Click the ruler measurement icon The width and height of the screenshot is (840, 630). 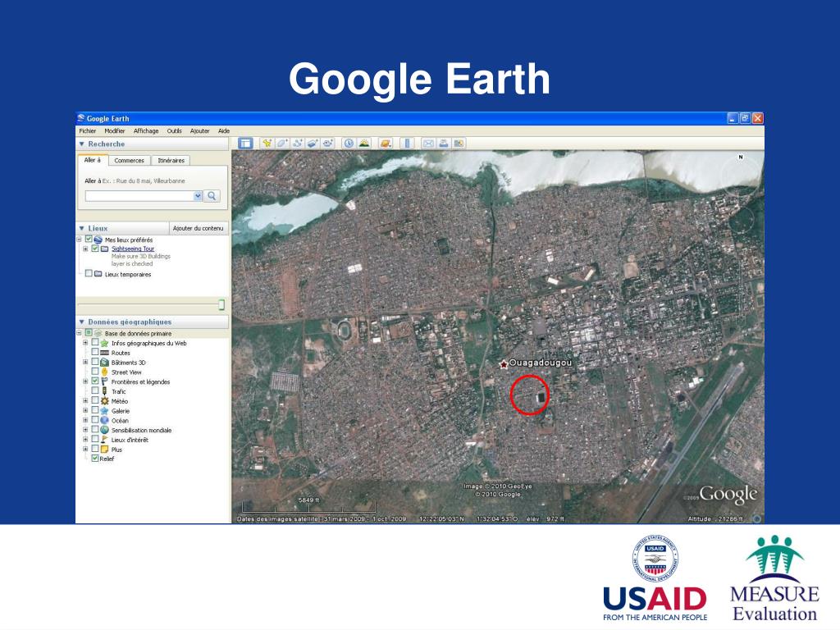coord(407,143)
